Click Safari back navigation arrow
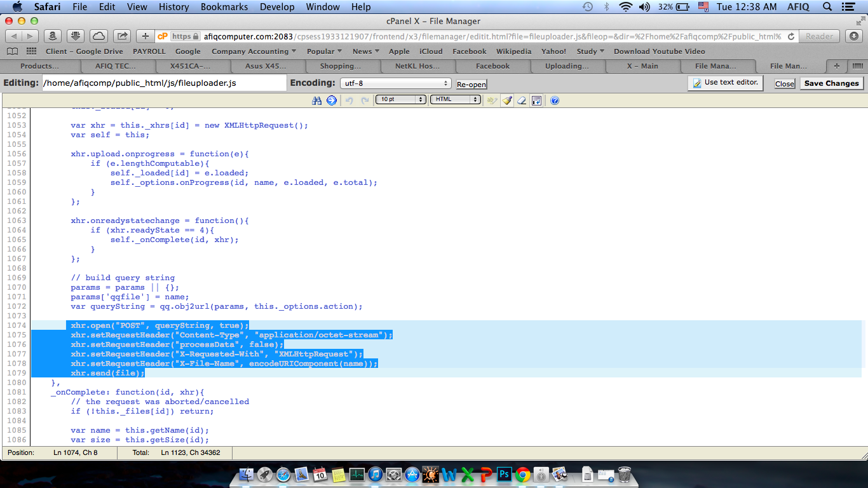 pos(13,36)
